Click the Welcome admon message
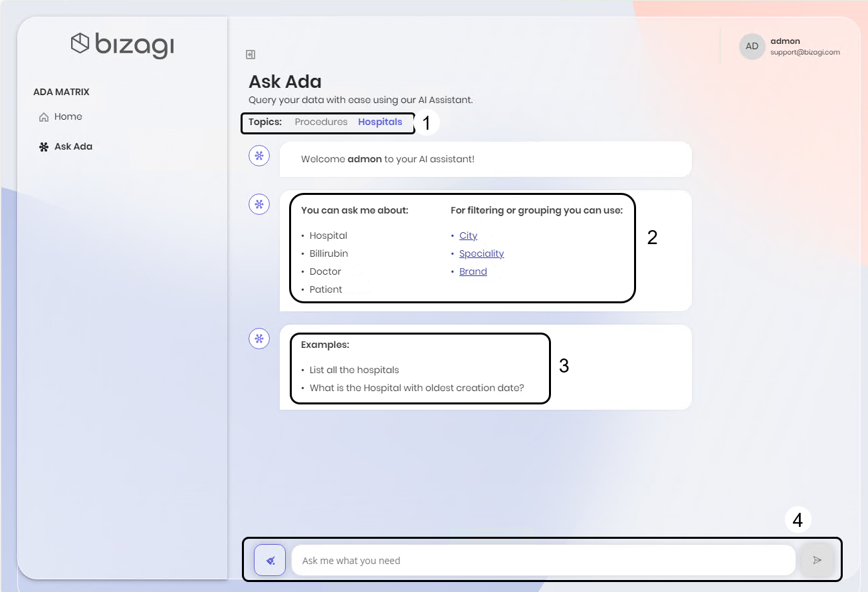868x592 pixels. (x=387, y=160)
